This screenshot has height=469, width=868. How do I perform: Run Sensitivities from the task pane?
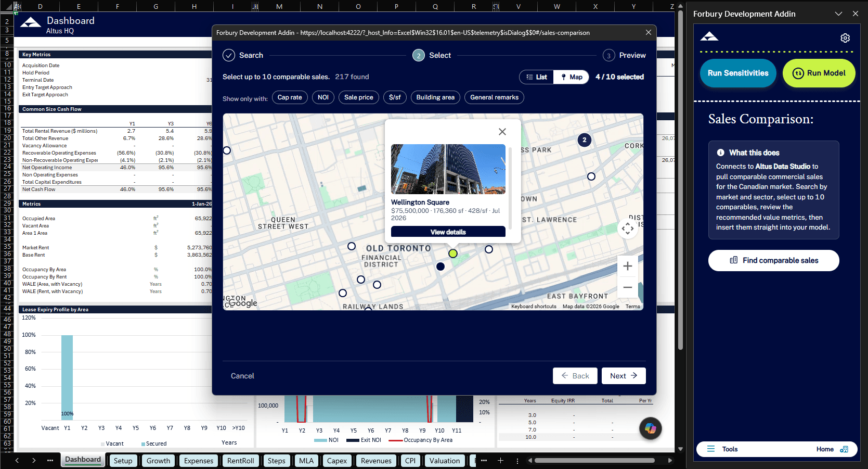[x=738, y=73]
